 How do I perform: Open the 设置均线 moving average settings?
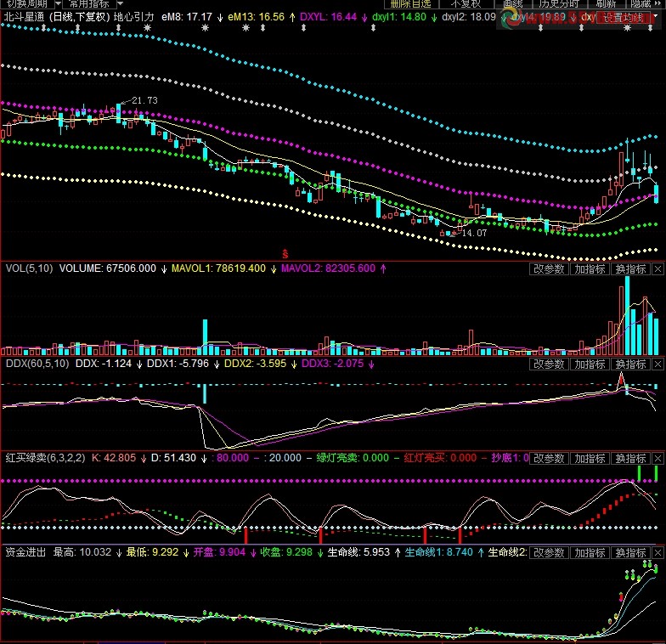(624, 19)
